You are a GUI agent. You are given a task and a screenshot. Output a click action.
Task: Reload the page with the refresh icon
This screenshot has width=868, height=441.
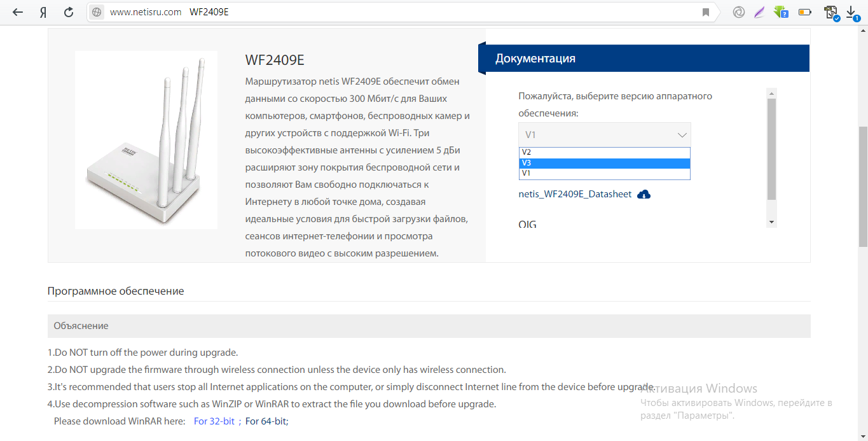point(69,12)
